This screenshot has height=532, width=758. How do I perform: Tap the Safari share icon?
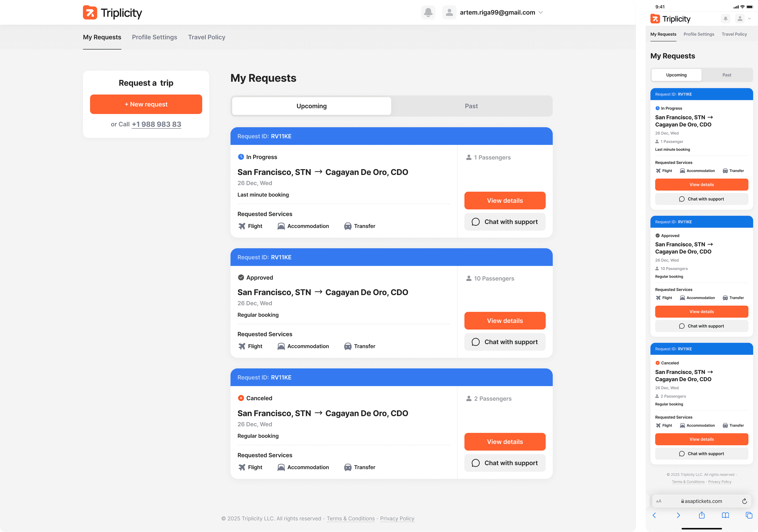pos(702,515)
